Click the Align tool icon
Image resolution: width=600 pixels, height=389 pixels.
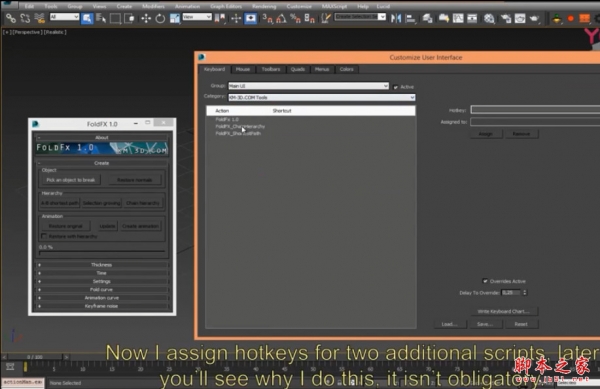click(410, 18)
